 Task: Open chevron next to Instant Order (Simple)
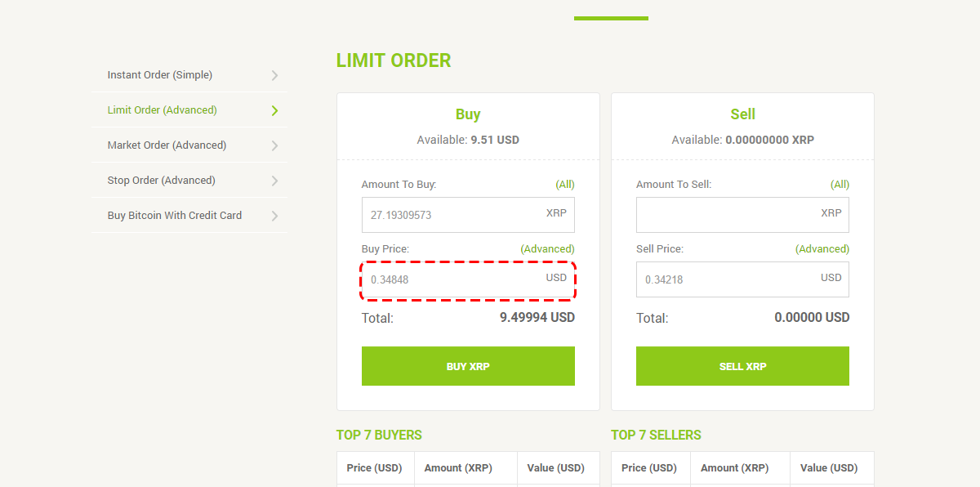275,75
